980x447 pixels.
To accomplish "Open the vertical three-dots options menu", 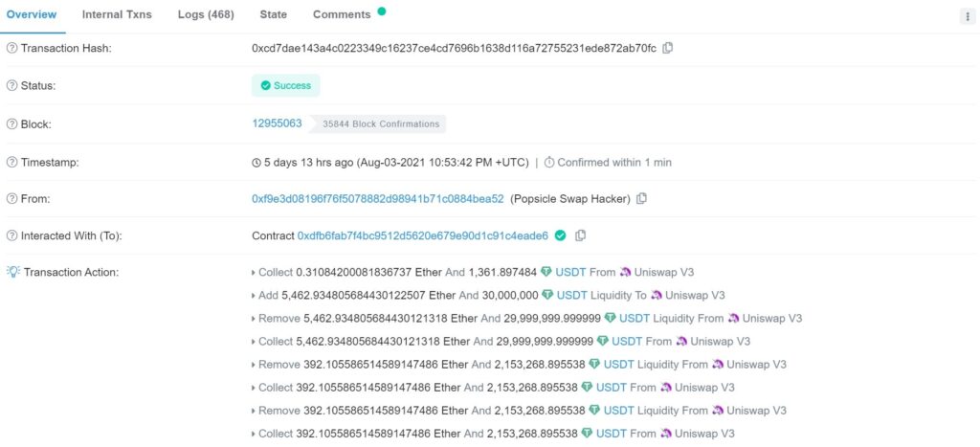I will coord(967,16).
